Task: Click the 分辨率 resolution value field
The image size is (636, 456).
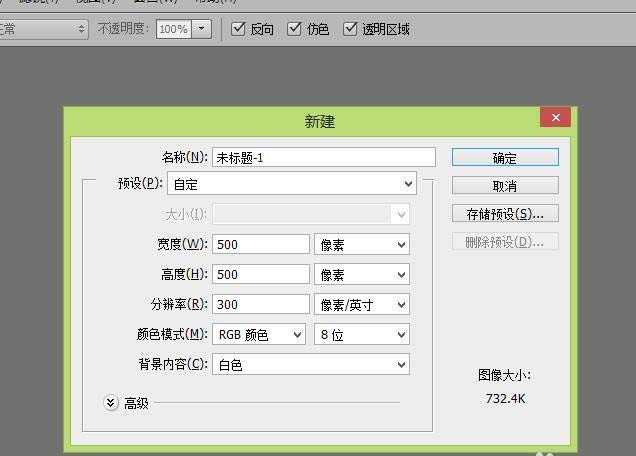Action: click(260, 304)
